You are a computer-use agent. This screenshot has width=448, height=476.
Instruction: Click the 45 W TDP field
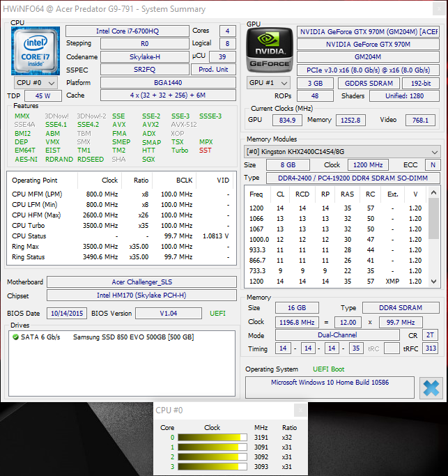(43, 95)
